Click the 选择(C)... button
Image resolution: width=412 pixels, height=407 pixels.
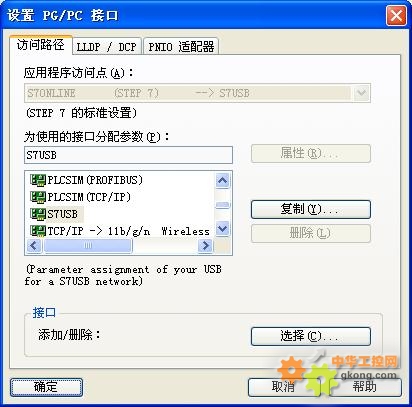(311, 336)
